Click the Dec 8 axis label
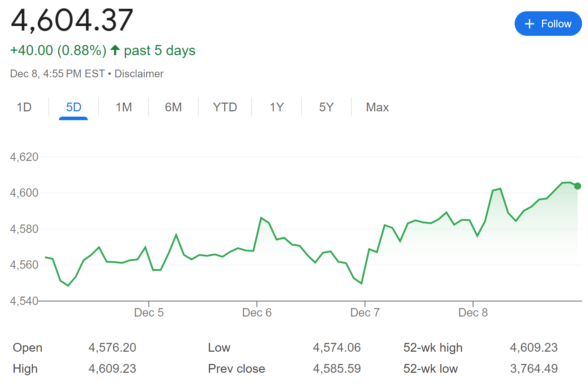 click(473, 312)
